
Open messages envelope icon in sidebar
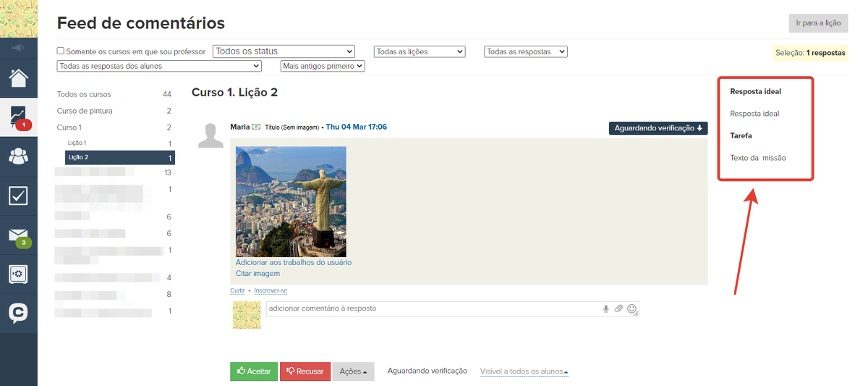pyautogui.click(x=19, y=235)
